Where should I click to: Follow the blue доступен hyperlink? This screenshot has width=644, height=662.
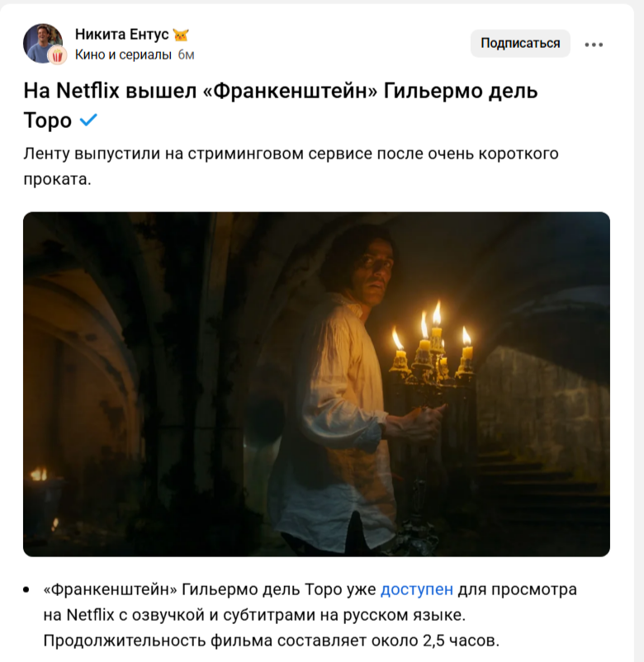(417, 589)
